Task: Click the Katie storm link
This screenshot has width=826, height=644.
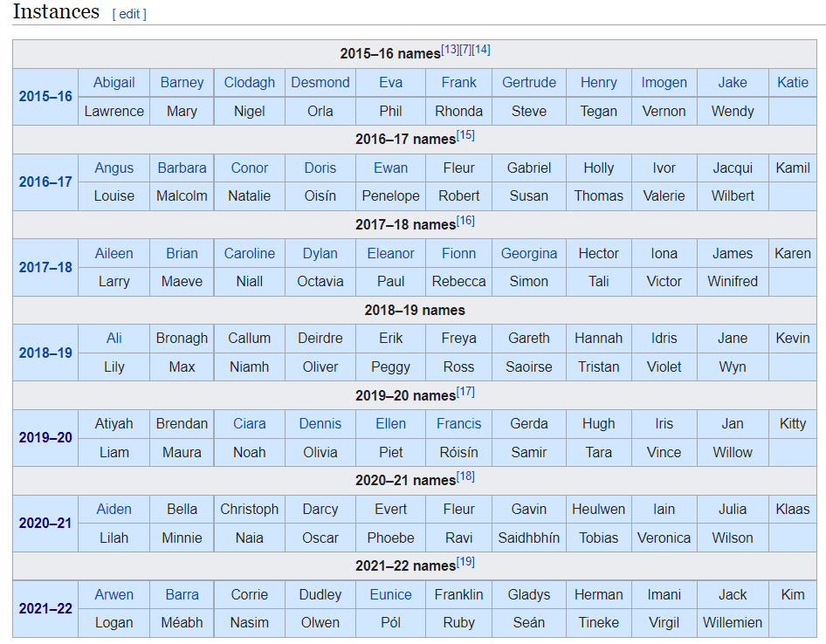Action: click(x=792, y=83)
